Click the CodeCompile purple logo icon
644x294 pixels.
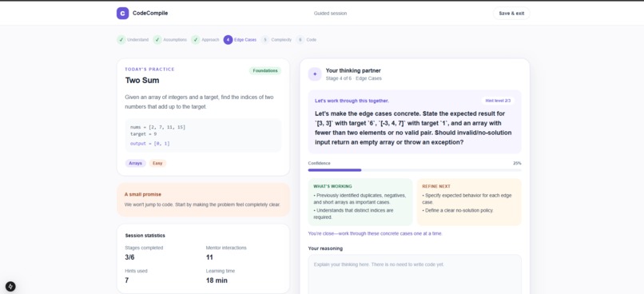pyautogui.click(x=122, y=13)
